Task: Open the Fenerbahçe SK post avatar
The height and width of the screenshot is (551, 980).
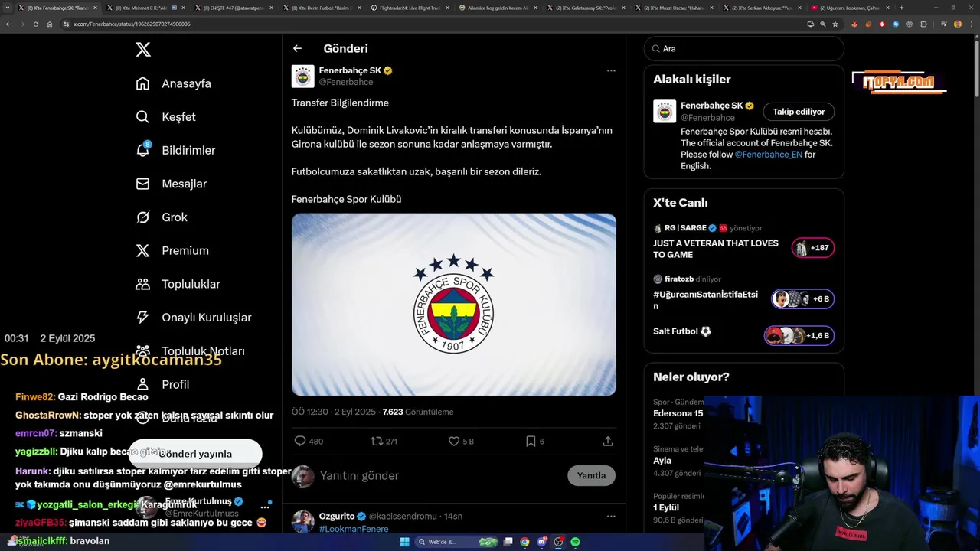Action: pyautogui.click(x=302, y=76)
